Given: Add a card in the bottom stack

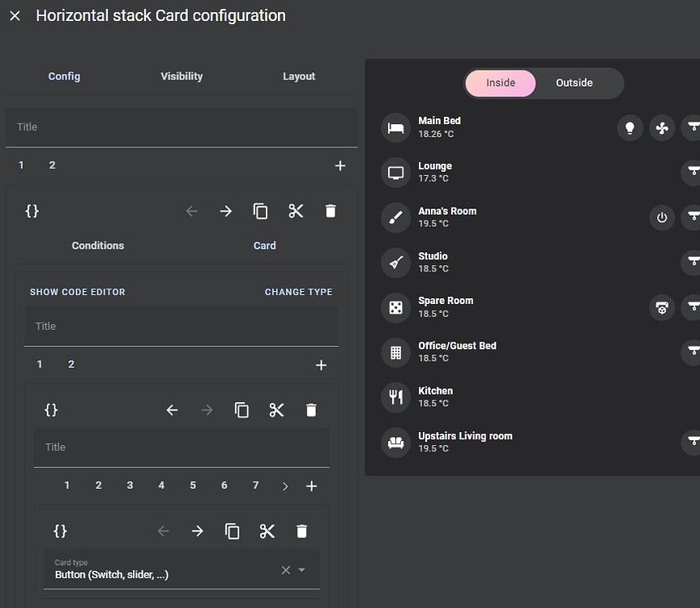Looking at the screenshot, I should [312, 486].
